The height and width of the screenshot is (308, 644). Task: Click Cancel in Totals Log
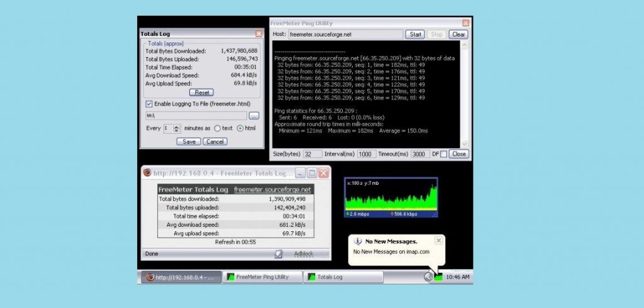point(215,141)
